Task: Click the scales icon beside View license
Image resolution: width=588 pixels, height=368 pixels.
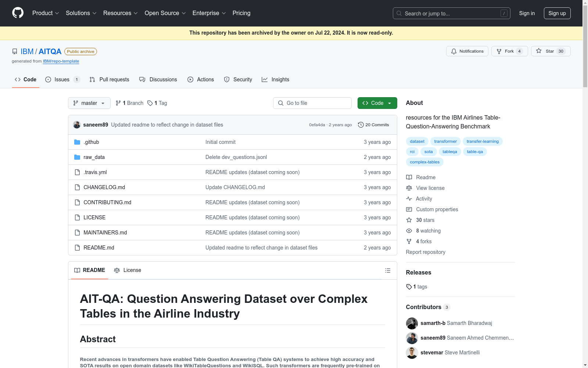Action: (409, 188)
